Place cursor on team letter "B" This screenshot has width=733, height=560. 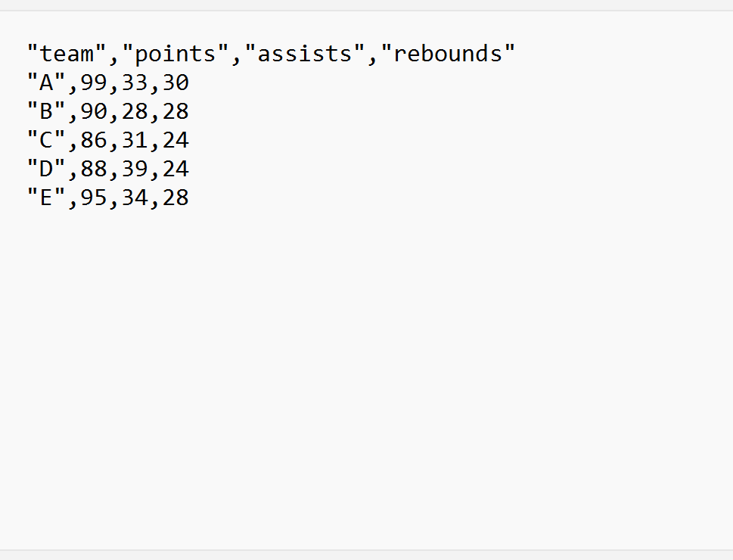click(x=46, y=111)
